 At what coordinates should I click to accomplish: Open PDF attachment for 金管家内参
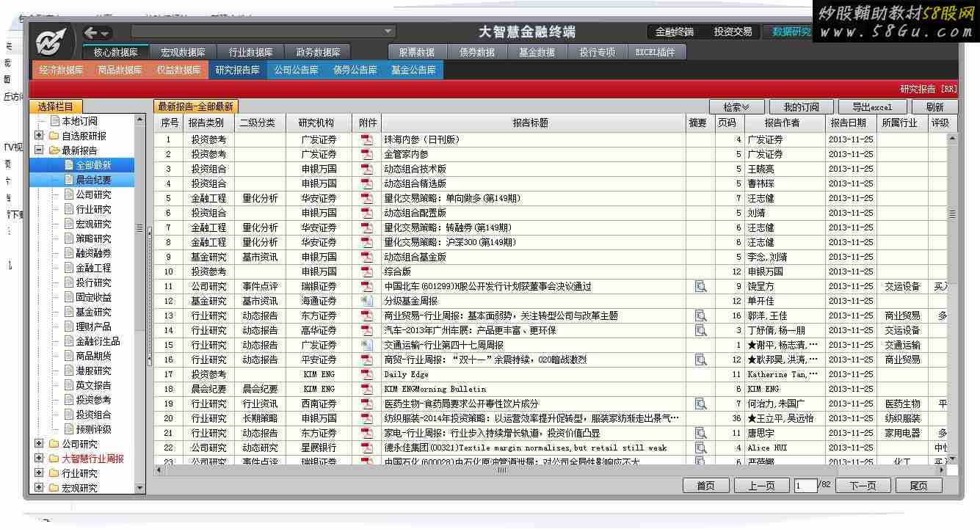click(367, 154)
